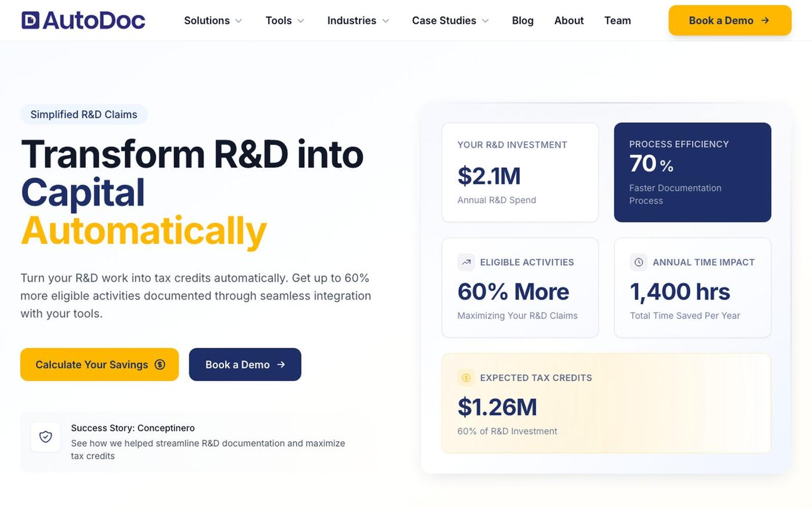
Task: Click the 1,400 hrs value
Action: pos(680,291)
